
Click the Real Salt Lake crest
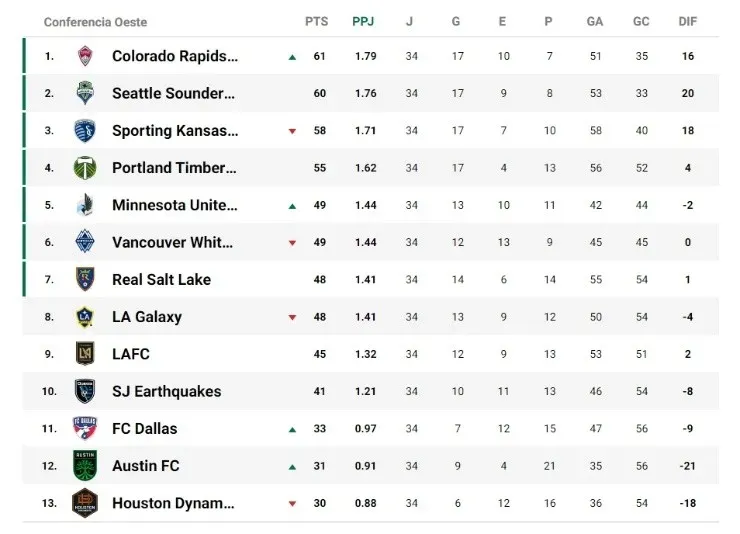[85, 279]
